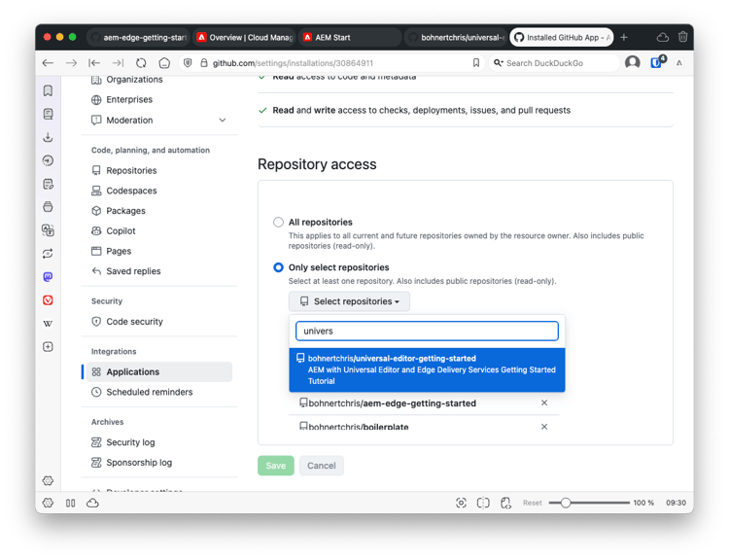
Task: Toggle the panel visibility in status bar
Action: 71,503
